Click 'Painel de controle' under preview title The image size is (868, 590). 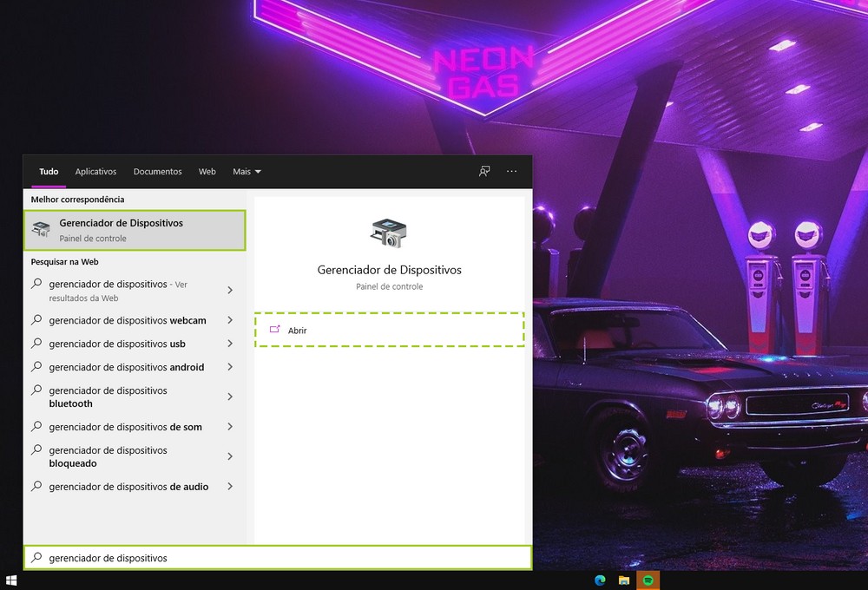[x=389, y=286]
